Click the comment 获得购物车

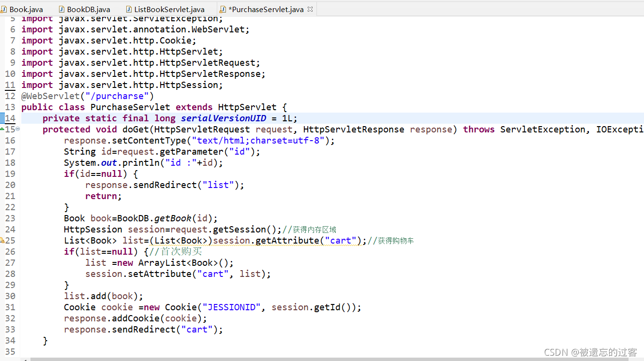[391, 241]
